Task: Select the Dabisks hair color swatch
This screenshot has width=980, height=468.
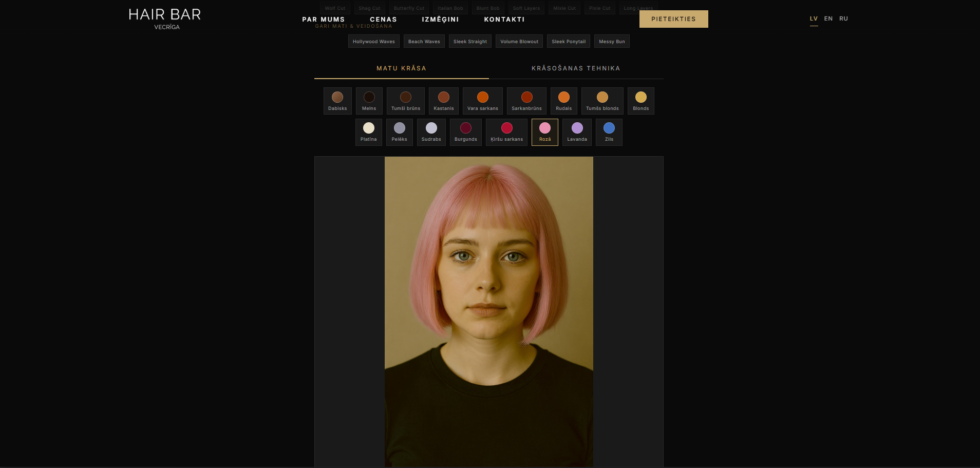Action: pos(337,101)
